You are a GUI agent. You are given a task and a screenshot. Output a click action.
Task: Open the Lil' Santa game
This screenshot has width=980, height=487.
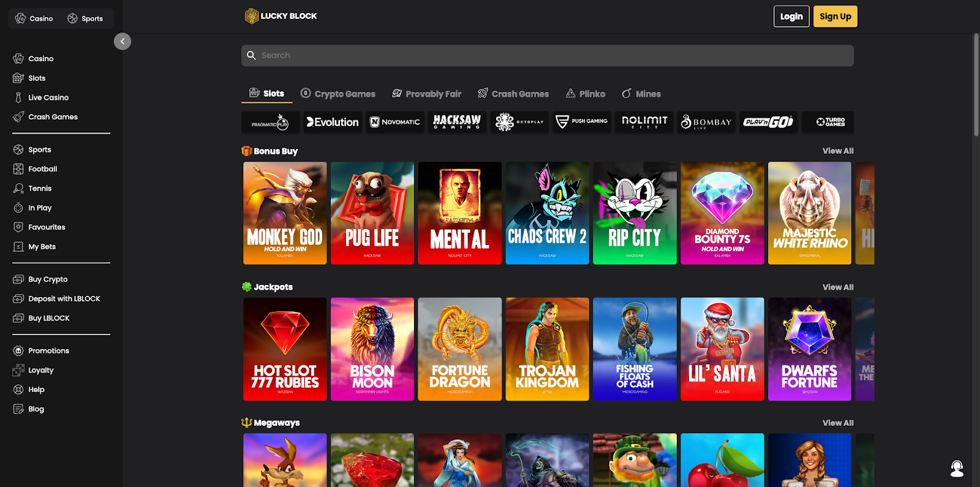click(722, 349)
